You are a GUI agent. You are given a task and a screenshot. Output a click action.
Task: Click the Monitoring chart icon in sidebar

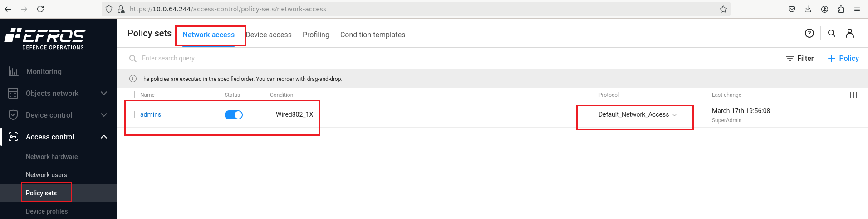(13, 71)
